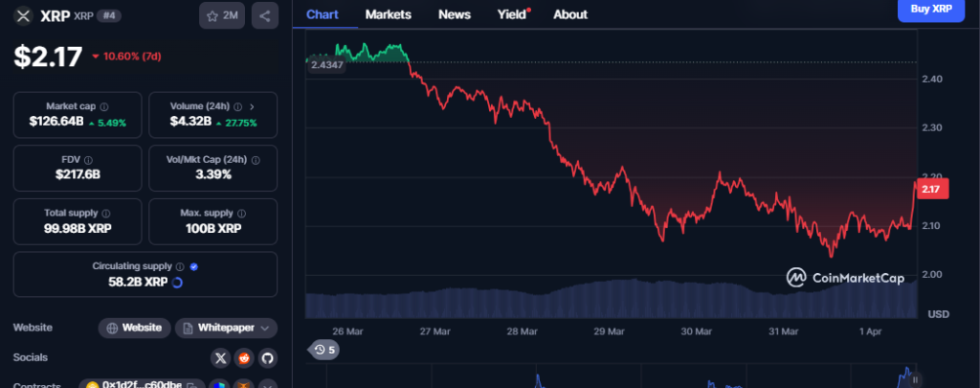Image resolution: width=980 pixels, height=388 pixels.
Task: Click the Market cap info icon
Action: 104,107
